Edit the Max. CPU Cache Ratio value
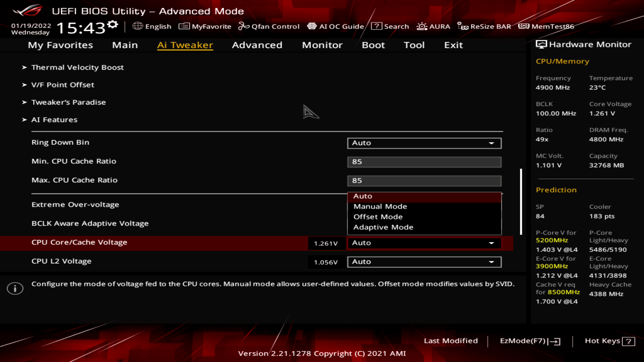This screenshot has height=362, width=644. click(424, 180)
